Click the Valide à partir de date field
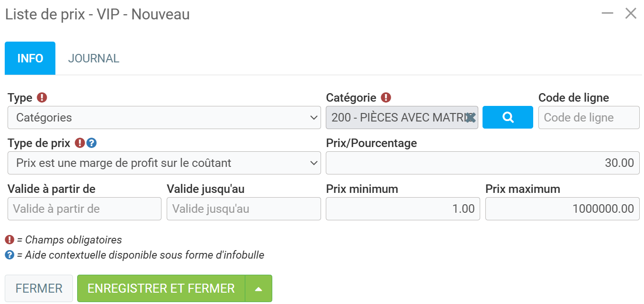The image size is (644, 304). 84,208
